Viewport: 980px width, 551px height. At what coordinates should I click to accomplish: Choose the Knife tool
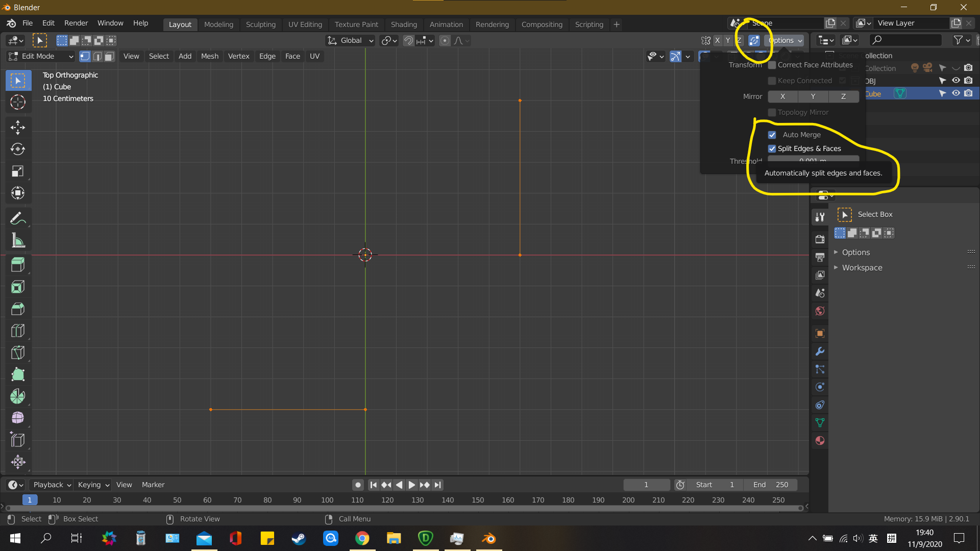tap(18, 353)
